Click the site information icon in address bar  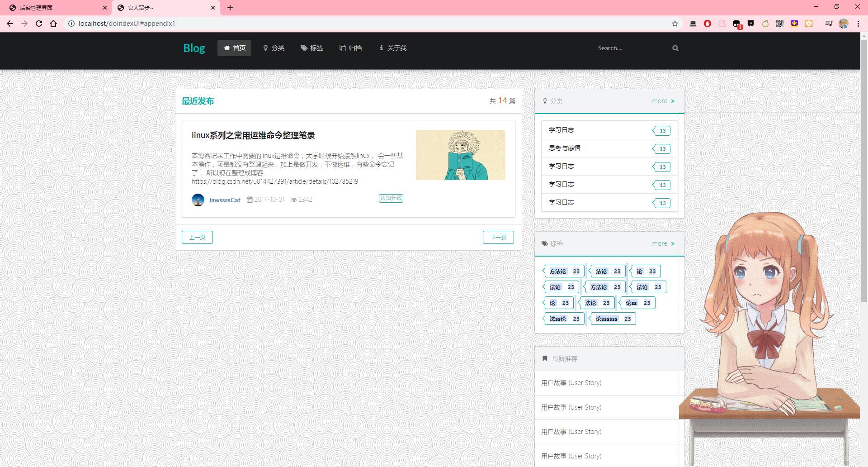click(71, 24)
